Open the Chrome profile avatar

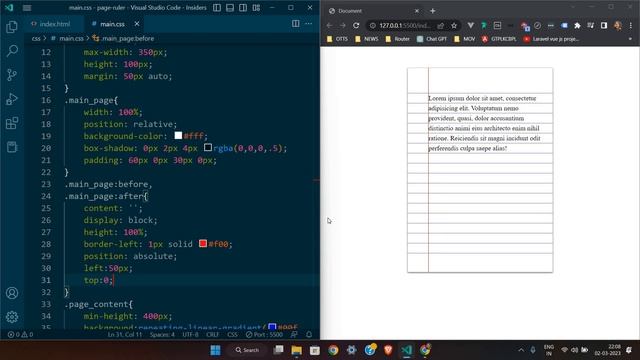(618, 25)
